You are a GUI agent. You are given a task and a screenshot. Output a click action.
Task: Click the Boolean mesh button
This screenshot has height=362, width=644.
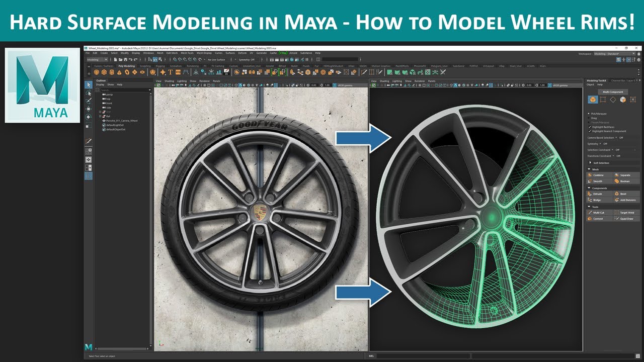(x=627, y=181)
